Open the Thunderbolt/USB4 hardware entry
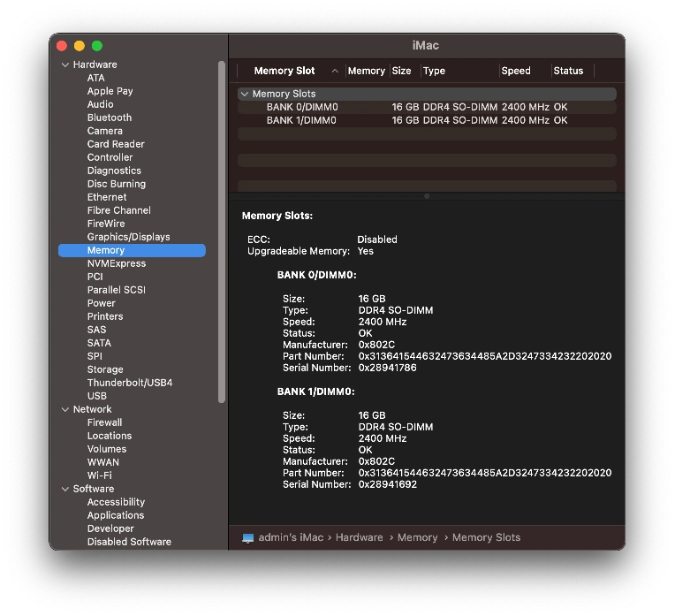 point(130,383)
